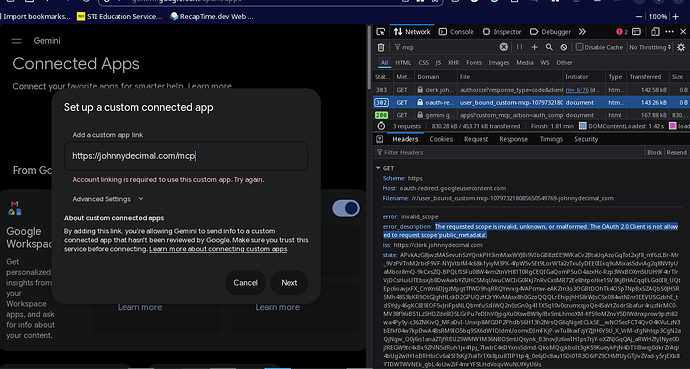Click Cancel in custom app dialog

pyautogui.click(x=245, y=283)
